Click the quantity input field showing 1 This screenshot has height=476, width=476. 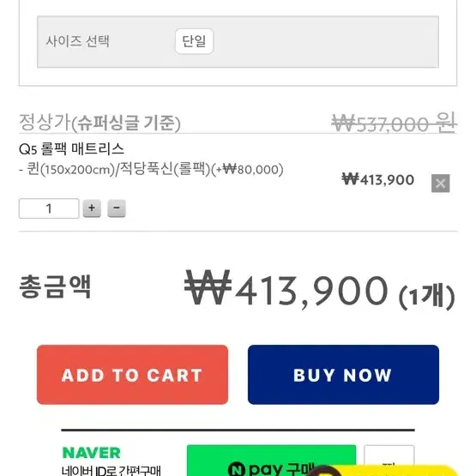pyautogui.click(x=49, y=208)
